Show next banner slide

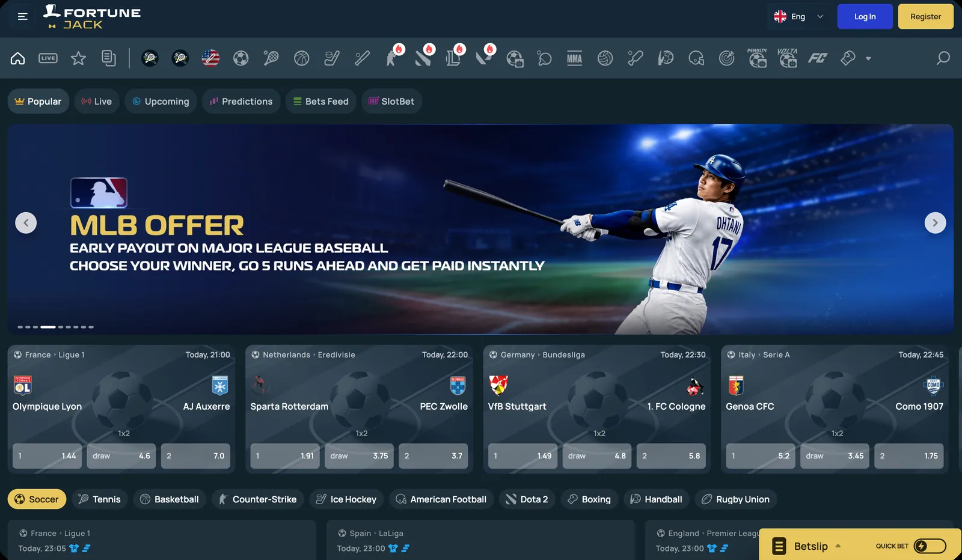(935, 223)
